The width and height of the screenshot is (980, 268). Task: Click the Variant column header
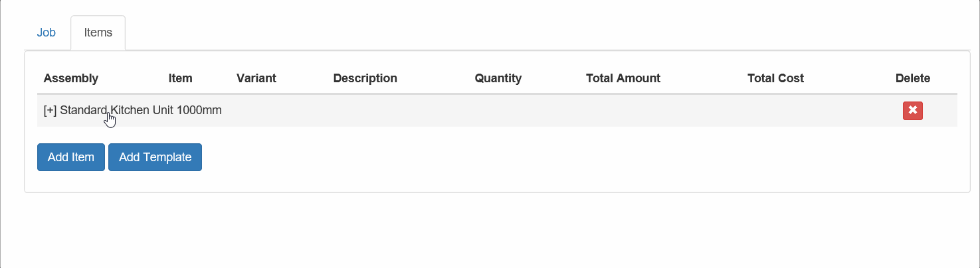click(256, 78)
